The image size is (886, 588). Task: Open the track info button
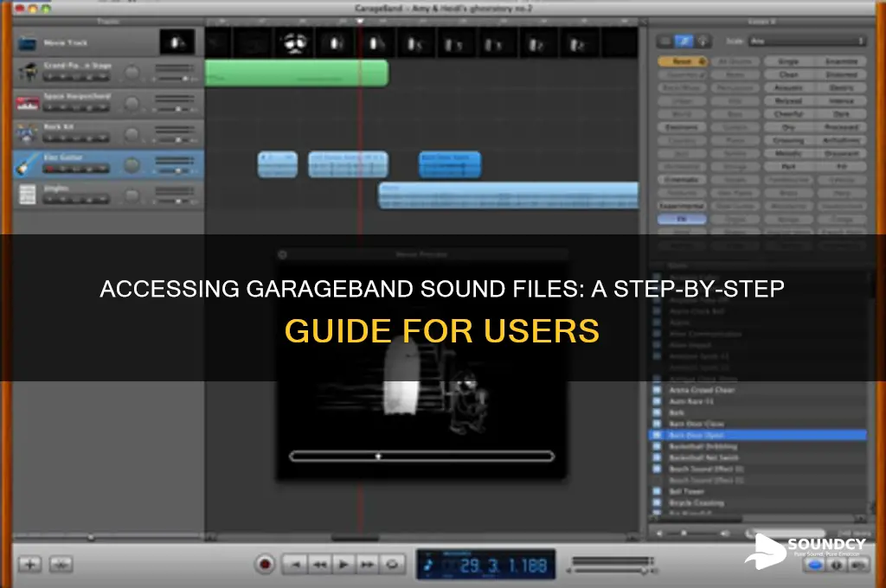[837, 565]
